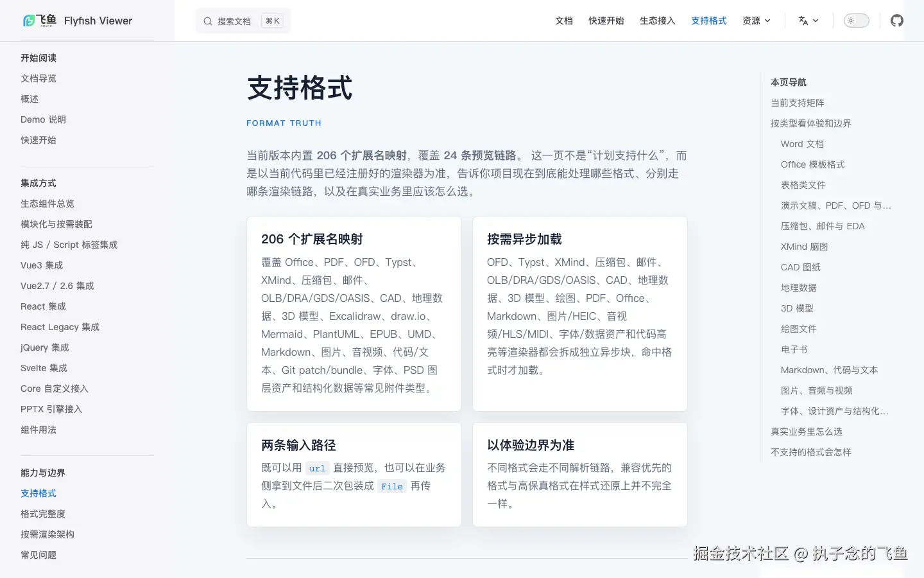Image resolution: width=924 pixels, height=578 pixels.
Task: Open sidebar 快速开始 page
Action: (38, 140)
